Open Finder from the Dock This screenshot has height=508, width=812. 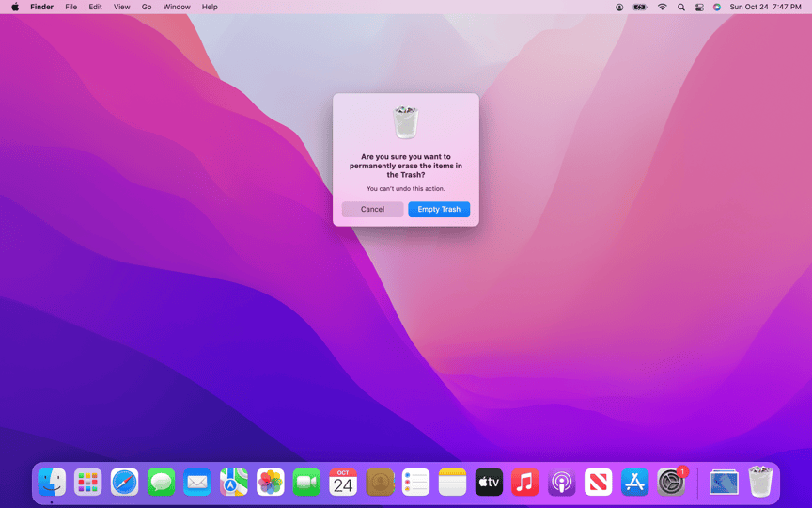(x=52, y=482)
